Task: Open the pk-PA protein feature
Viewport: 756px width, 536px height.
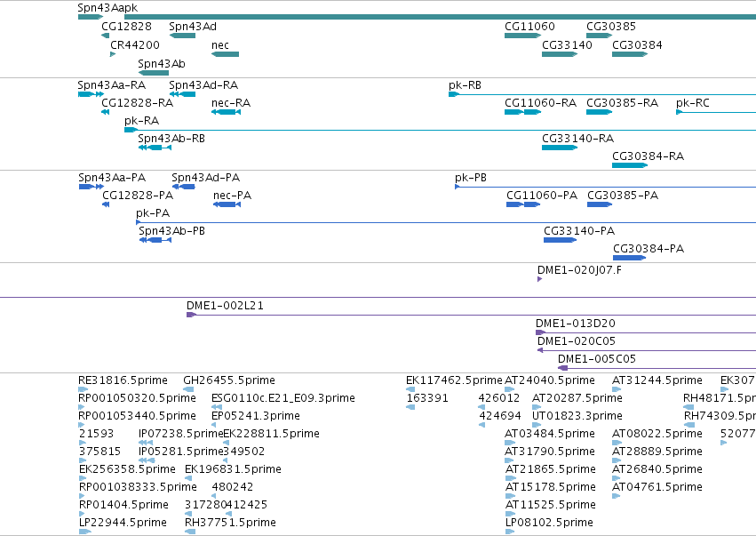Action: pos(446,222)
